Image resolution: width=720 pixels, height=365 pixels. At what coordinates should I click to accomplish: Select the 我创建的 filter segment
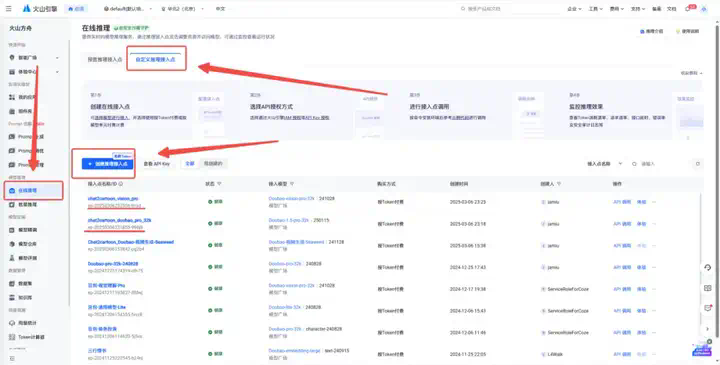212,163
